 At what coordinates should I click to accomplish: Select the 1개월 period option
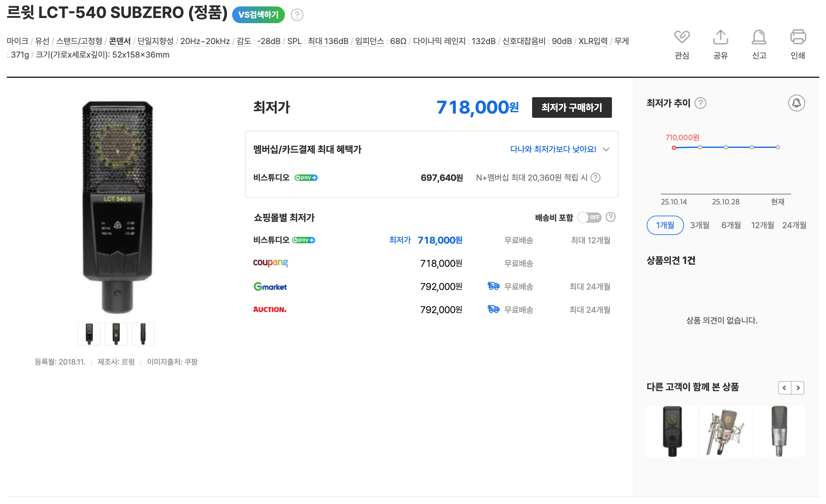pyautogui.click(x=665, y=225)
